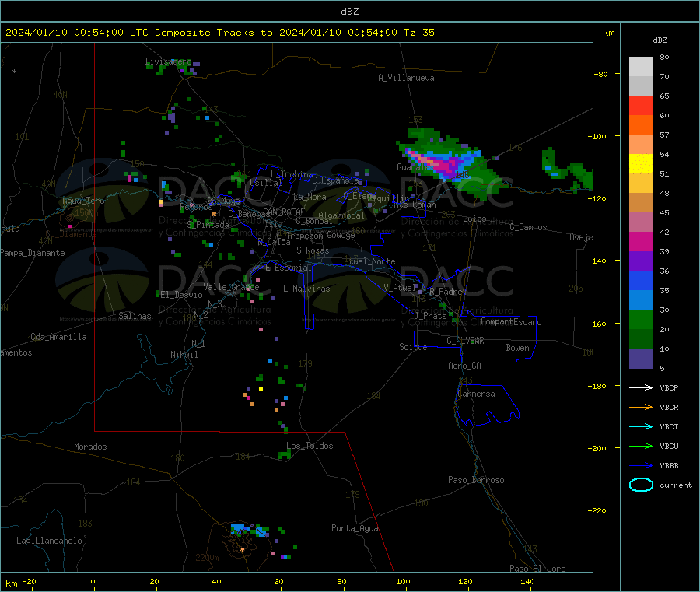The height and width of the screenshot is (592, 700).
Task: Click the Paso_Barroso label
Action: click(476, 481)
